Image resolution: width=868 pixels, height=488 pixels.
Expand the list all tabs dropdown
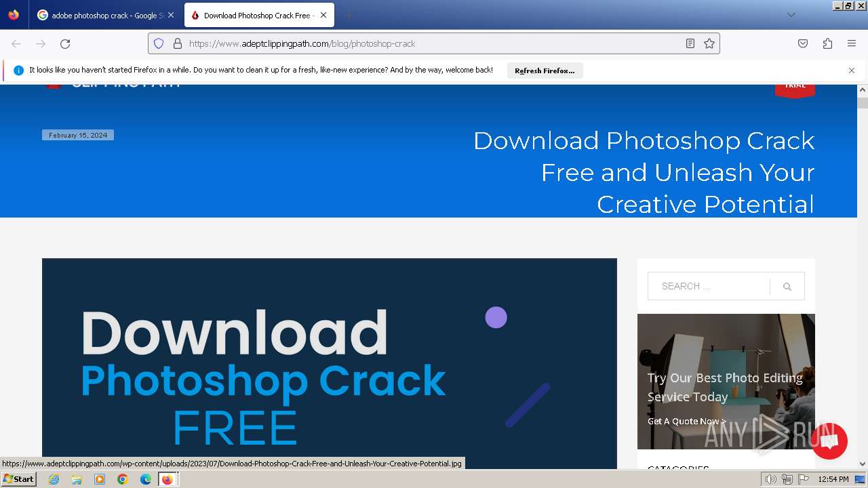tap(791, 15)
